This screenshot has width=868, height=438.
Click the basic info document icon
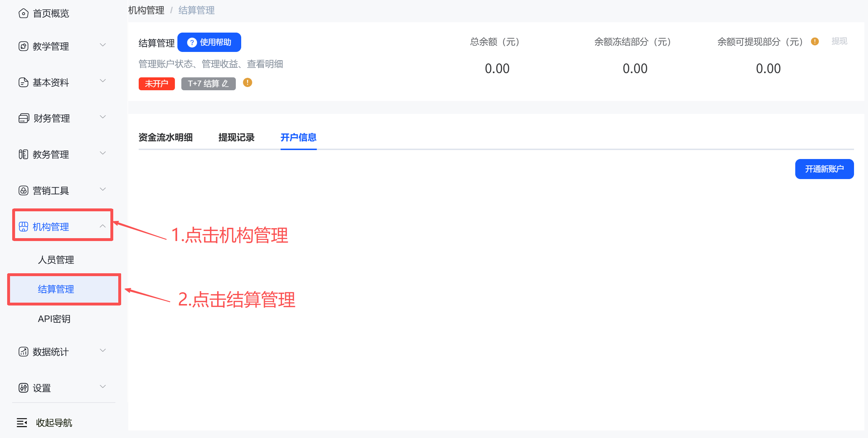click(23, 82)
